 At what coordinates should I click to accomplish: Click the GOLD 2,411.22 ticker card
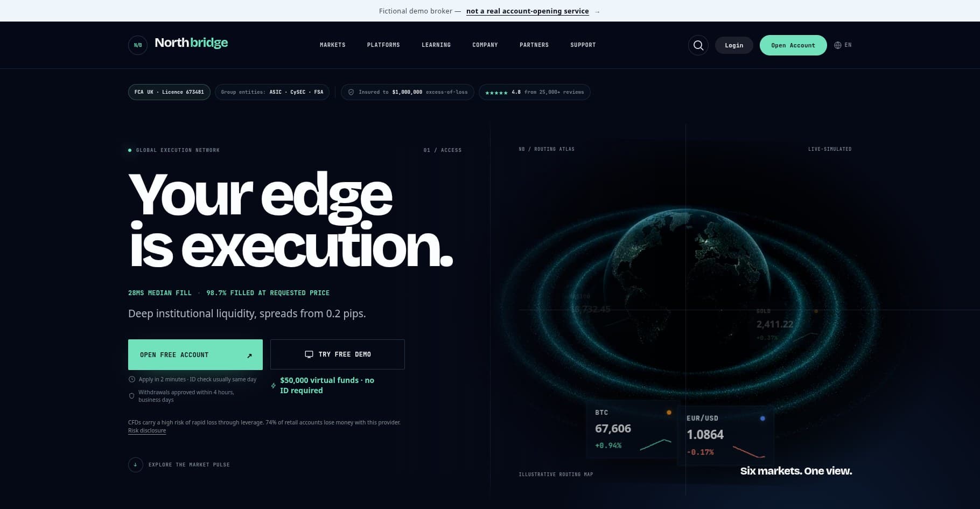tap(786, 324)
